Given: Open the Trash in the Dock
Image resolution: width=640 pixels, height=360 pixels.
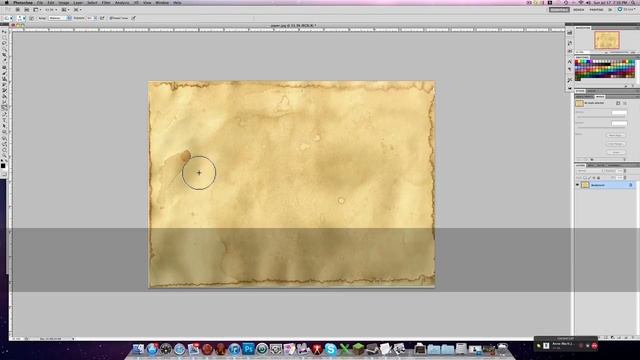Looking at the screenshot, I should click(502, 349).
